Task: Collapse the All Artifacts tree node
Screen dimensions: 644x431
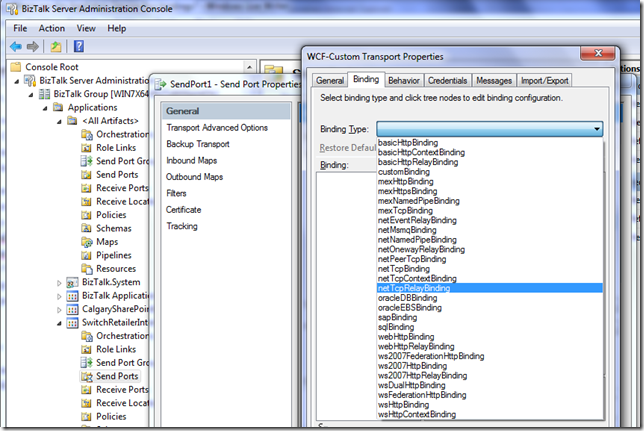Action: (60, 122)
